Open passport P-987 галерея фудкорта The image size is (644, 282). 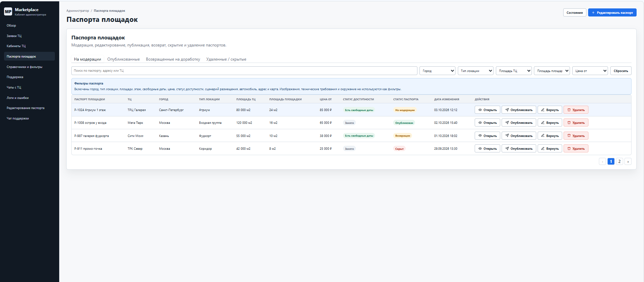(487, 136)
